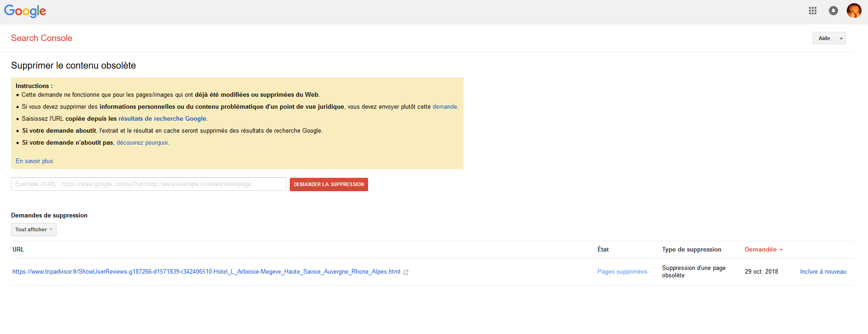
Task: Open the Tout afficher filter dropdown
Action: click(34, 229)
